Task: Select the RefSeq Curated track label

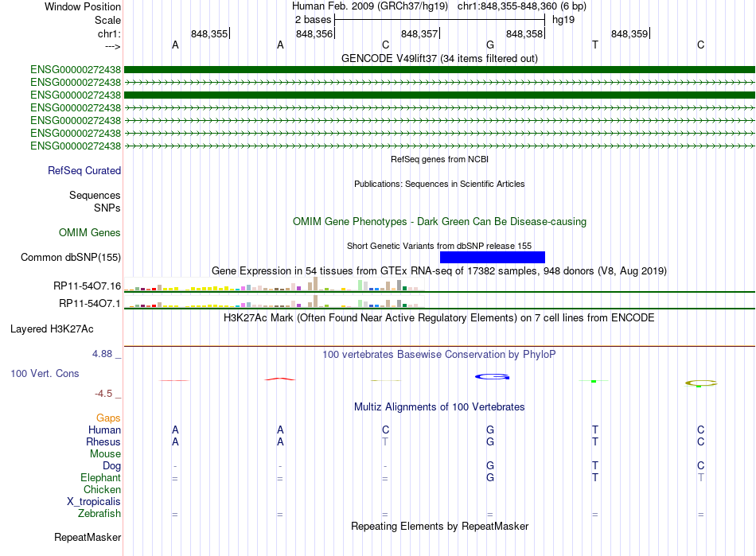Action: 84,170
